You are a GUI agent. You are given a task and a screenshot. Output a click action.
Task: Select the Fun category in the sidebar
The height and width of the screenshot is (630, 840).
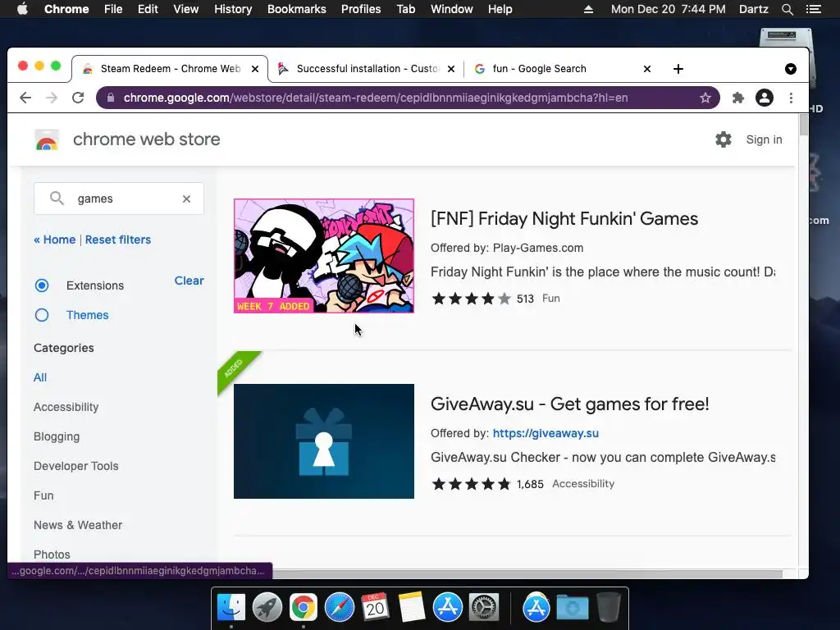coord(43,495)
